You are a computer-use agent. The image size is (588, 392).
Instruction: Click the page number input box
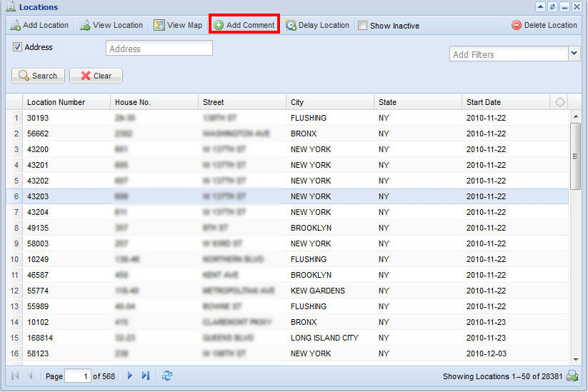click(78, 376)
